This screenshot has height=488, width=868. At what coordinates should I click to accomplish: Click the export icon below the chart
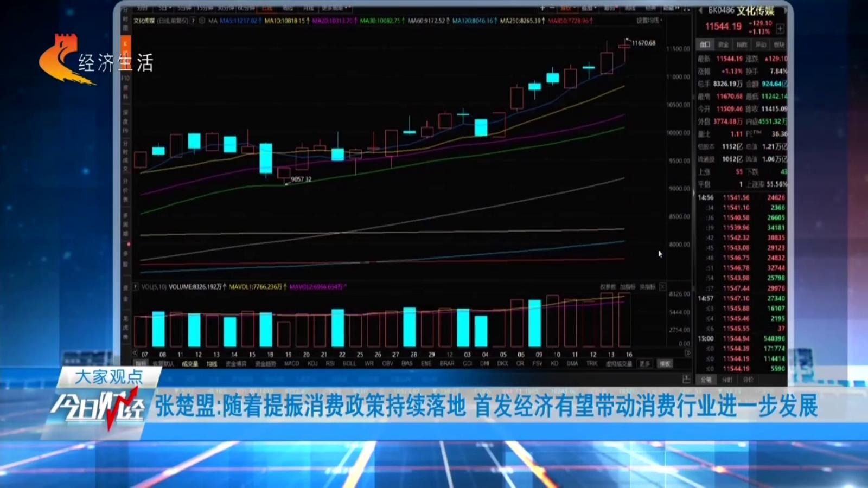pyautogui.click(x=686, y=378)
